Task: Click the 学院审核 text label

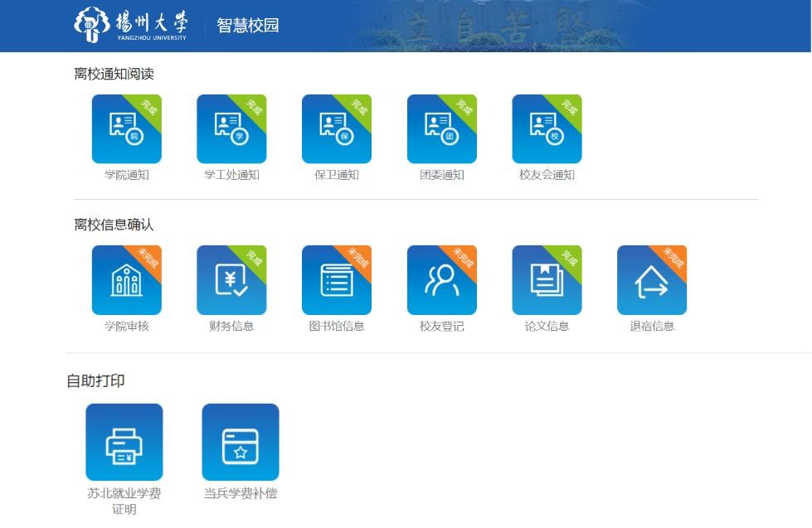Action: coord(126,327)
